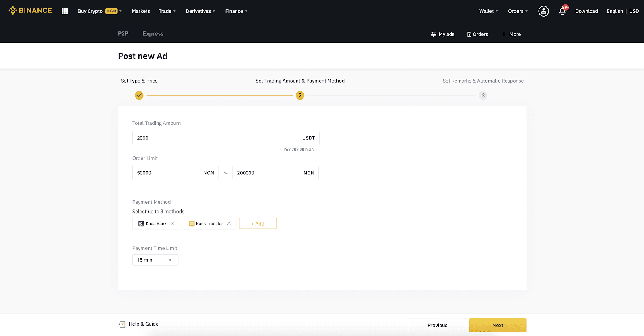Add another payment method
Viewport: 644px width, 336px height.
pyautogui.click(x=258, y=224)
